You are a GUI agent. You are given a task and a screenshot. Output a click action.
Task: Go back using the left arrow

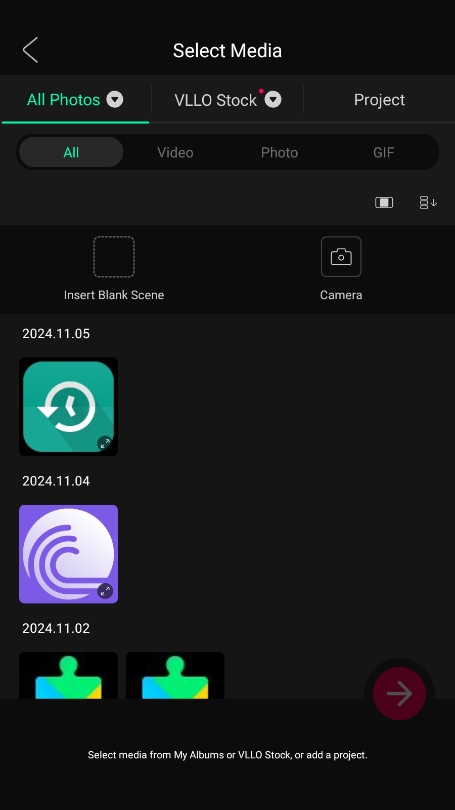click(x=30, y=50)
